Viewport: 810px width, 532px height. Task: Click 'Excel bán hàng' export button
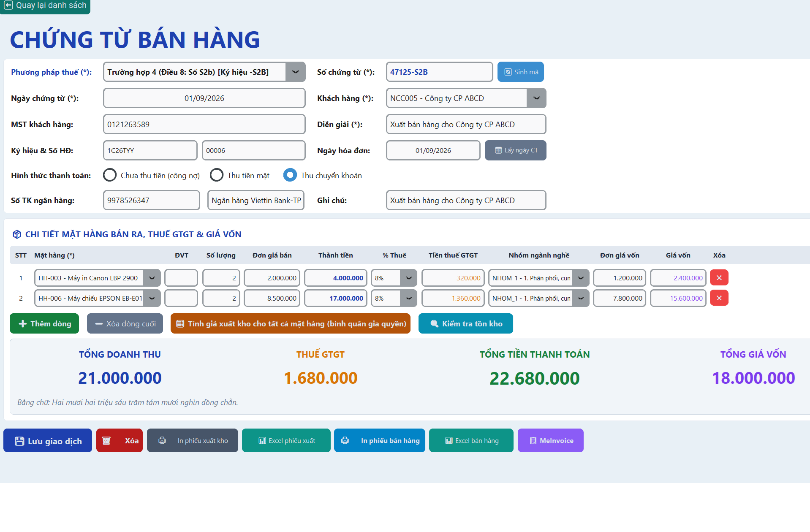[x=471, y=441]
